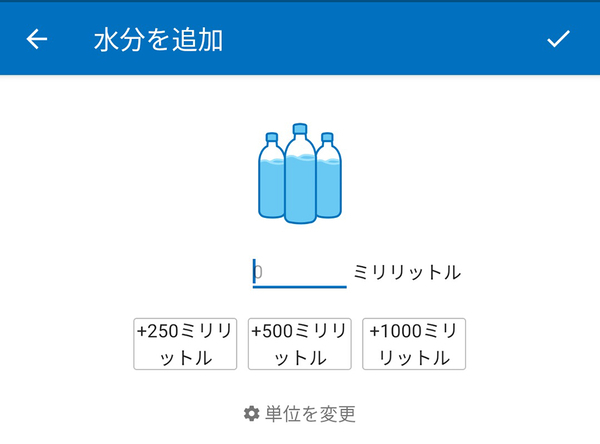The width and height of the screenshot is (600, 444).
Task: Select the +1000ミリリットル button
Action: (414, 344)
